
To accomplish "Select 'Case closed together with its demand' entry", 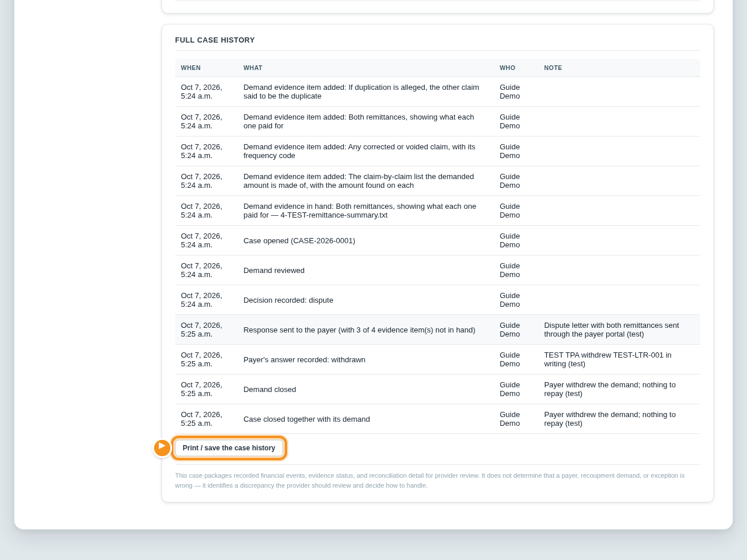I will pos(438,419).
